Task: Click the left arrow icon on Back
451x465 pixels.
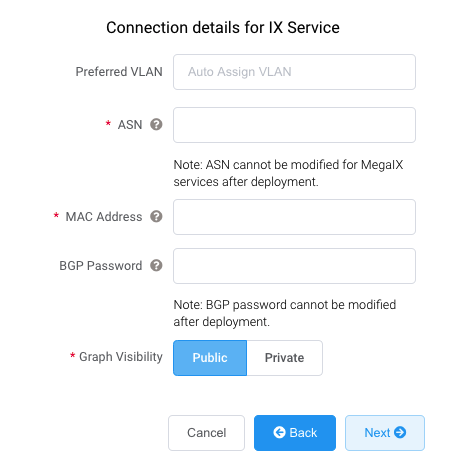Action: (279, 432)
